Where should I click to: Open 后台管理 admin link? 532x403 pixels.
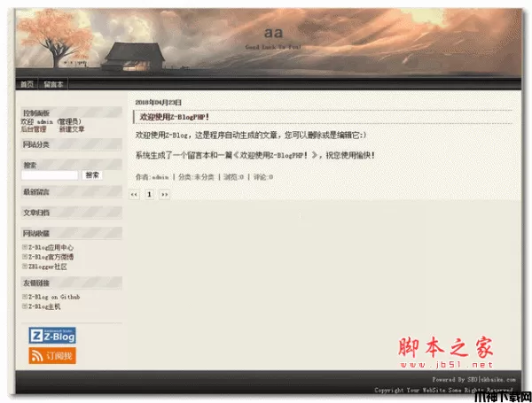pos(34,129)
